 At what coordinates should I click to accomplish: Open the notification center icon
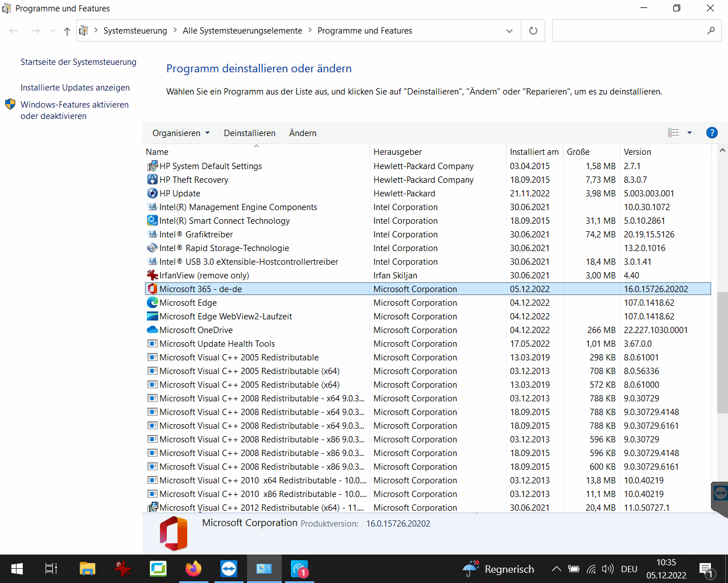point(706,569)
